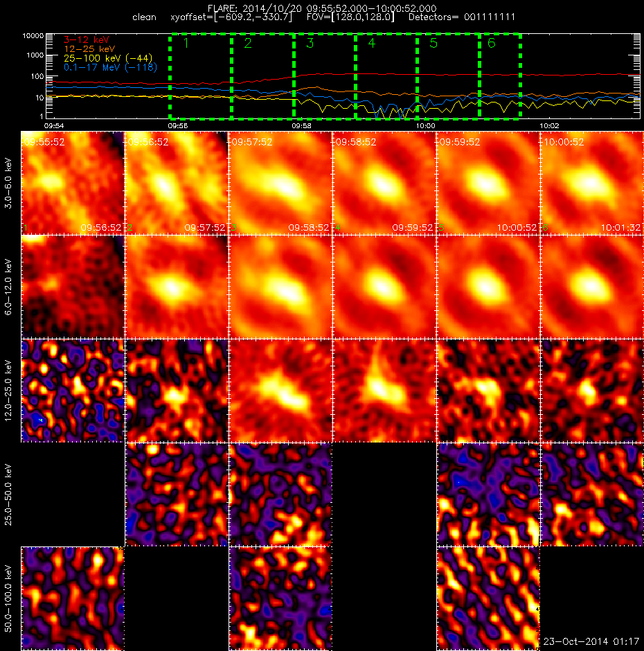The image size is (644, 651).
Task: Click the 'clean' algorithm label
Action: pos(144,17)
